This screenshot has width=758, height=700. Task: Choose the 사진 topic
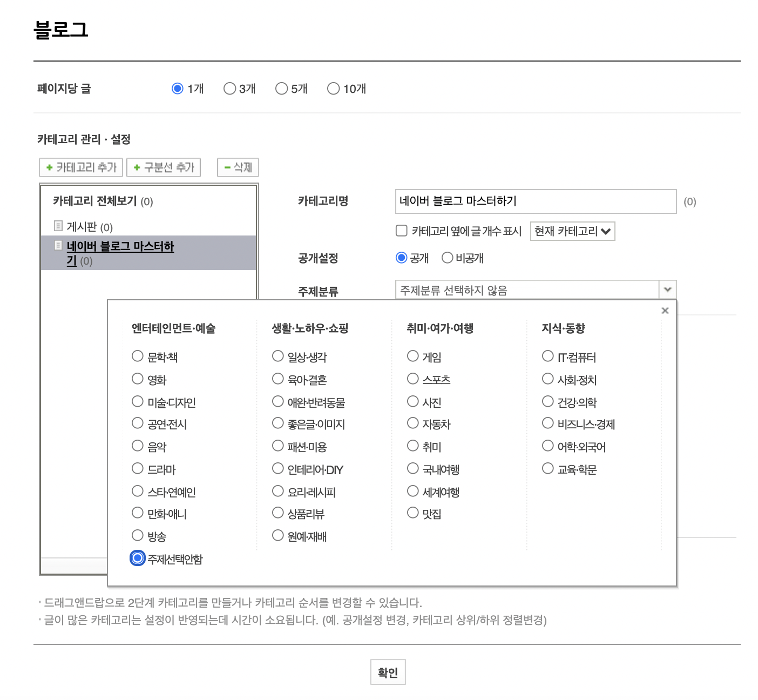pyautogui.click(x=413, y=401)
